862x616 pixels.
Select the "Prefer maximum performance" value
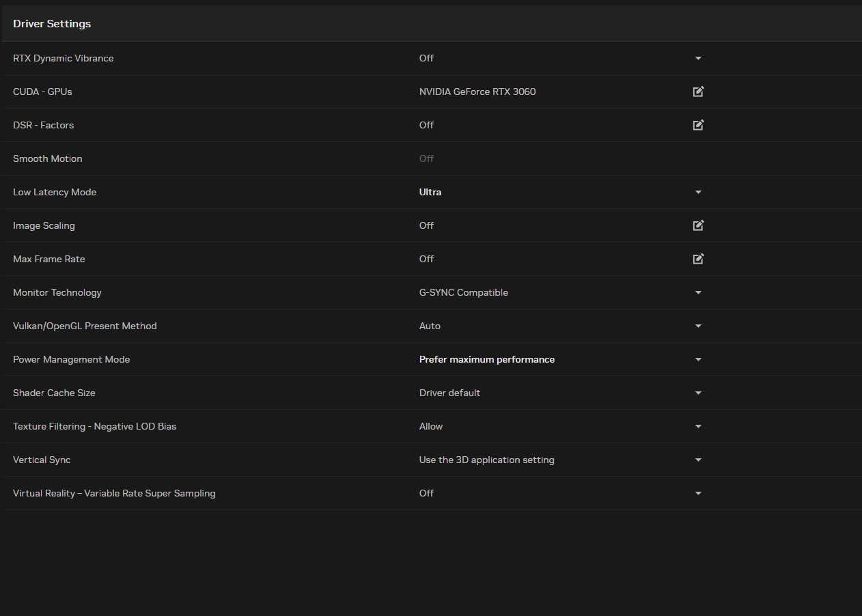tap(486, 359)
